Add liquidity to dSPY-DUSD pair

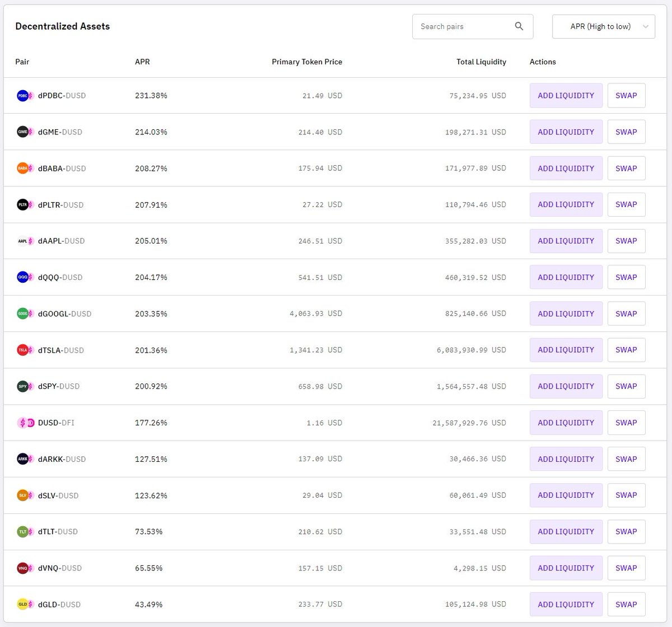(x=566, y=386)
